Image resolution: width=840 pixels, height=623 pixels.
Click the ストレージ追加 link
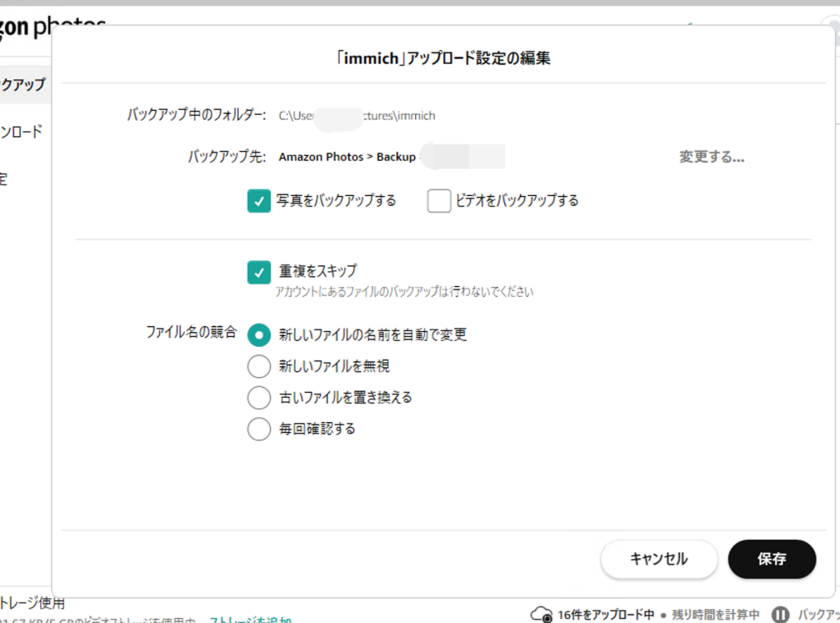(x=249, y=620)
